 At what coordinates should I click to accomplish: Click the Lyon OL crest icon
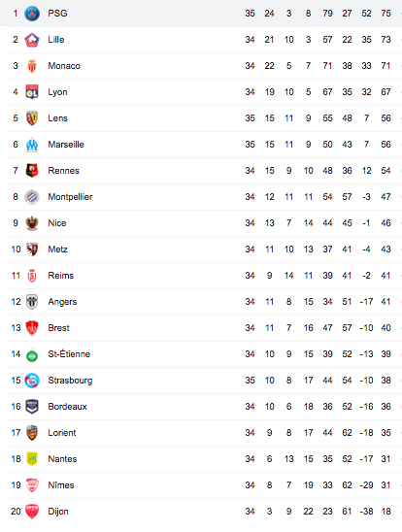pos(32,92)
